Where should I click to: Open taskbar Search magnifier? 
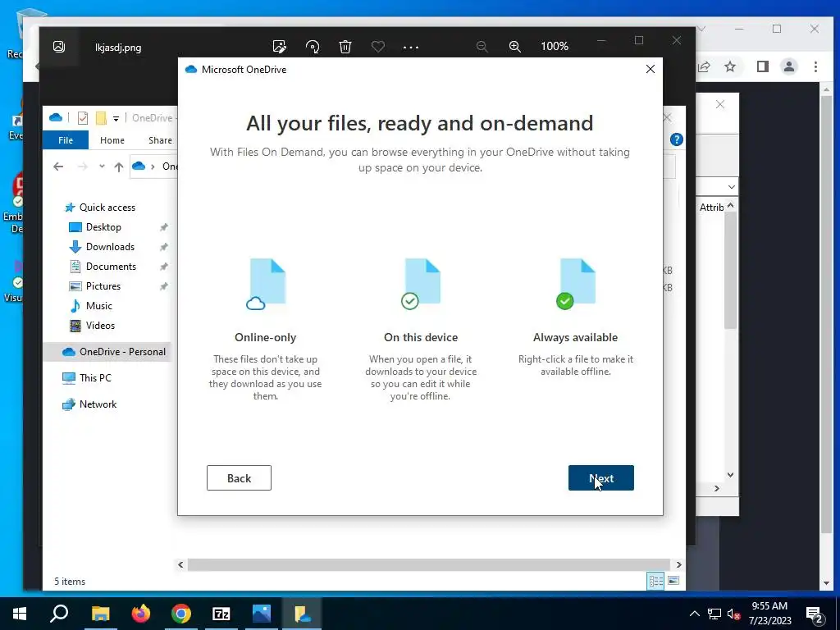(59, 614)
